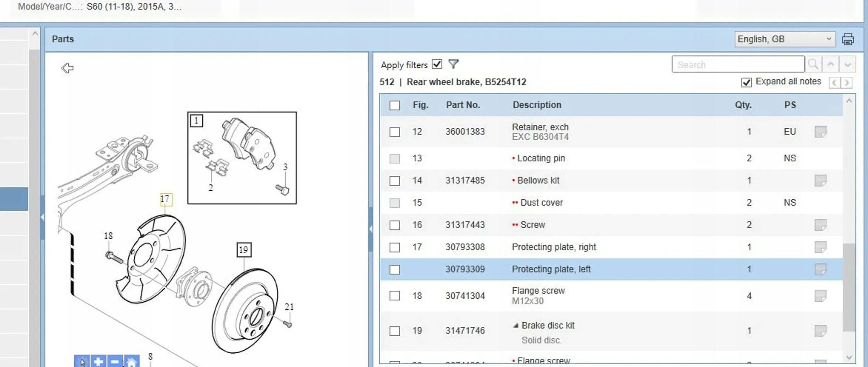Go back using the diagram left arrow
868x367 pixels.
point(67,68)
